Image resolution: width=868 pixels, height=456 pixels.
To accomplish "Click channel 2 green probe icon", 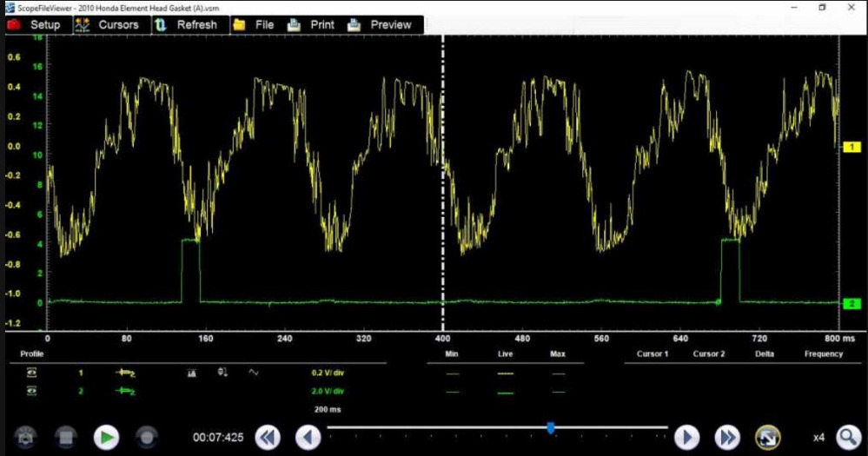I will (127, 392).
